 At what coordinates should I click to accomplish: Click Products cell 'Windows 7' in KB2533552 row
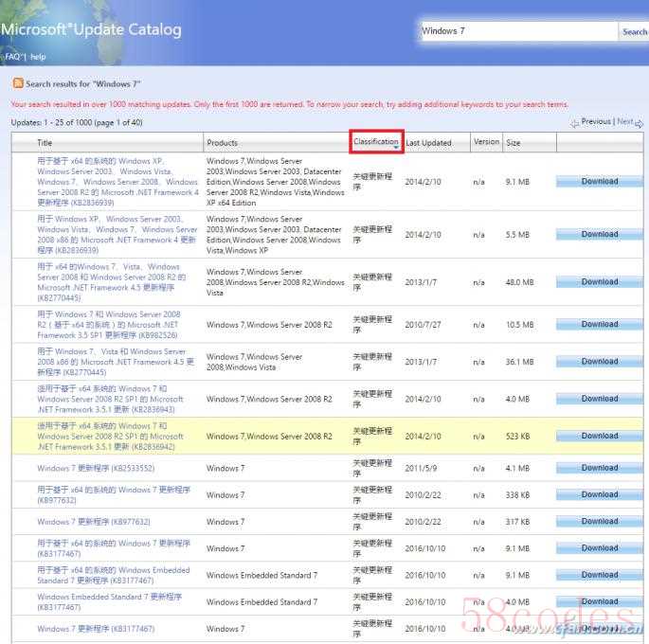click(225, 468)
